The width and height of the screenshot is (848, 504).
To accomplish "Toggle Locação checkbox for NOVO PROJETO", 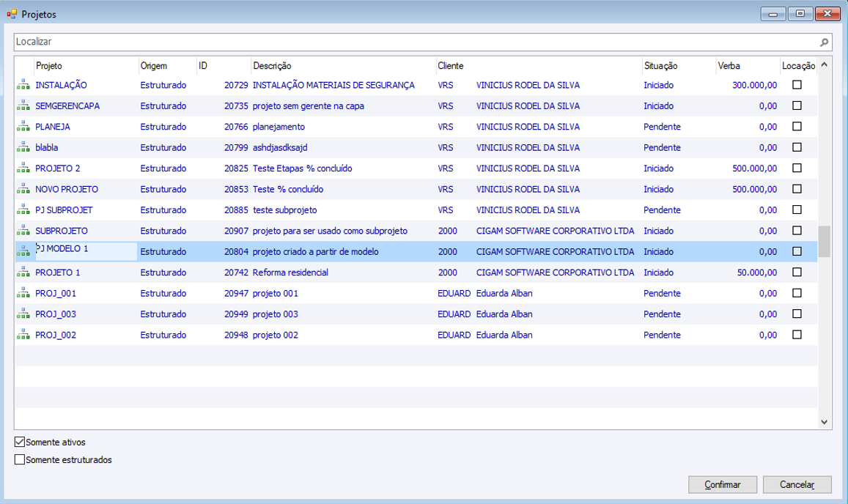I will (797, 189).
